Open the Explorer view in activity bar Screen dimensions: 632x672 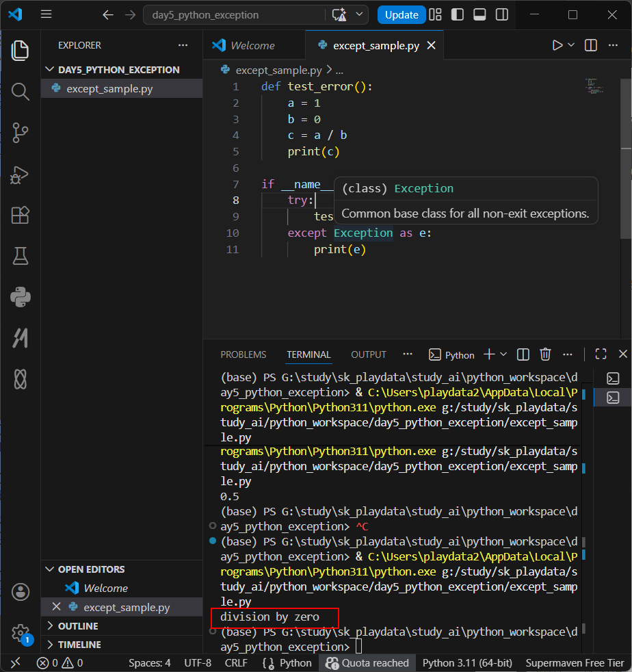(x=20, y=51)
